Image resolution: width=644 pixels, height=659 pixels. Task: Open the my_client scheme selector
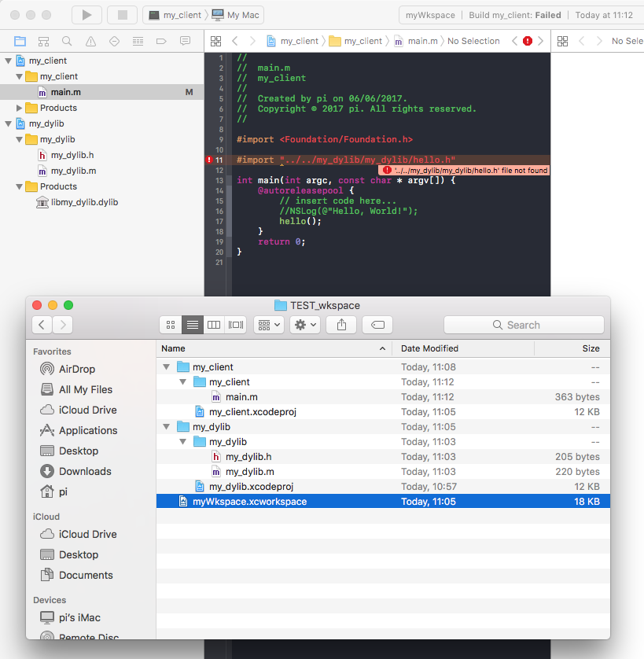click(175, 15)
